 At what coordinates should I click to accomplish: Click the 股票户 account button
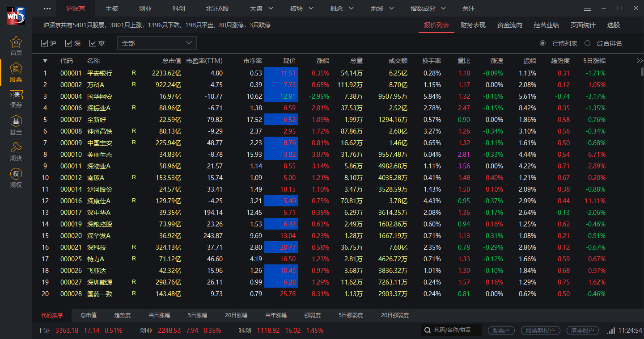(x=501, y=331)
